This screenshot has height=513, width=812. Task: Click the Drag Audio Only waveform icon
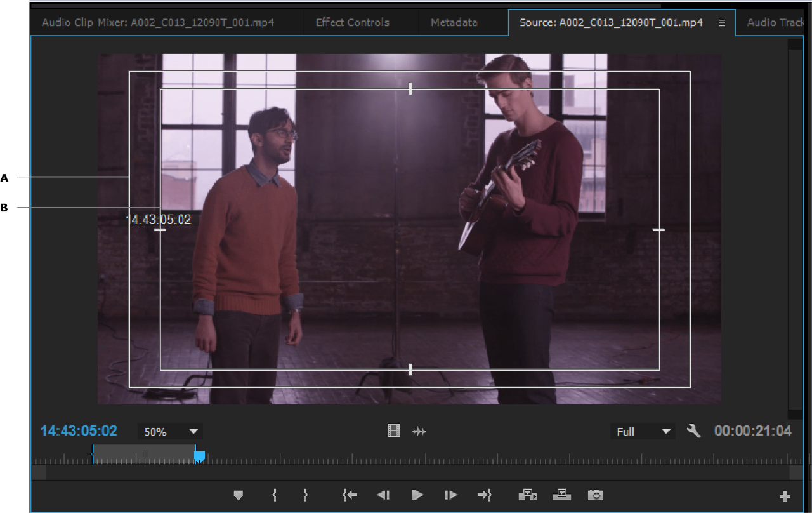(419, 432)
